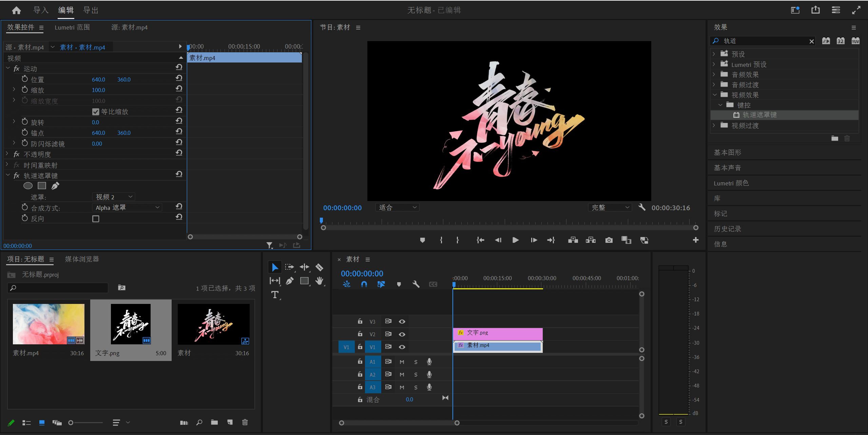Toggle full screen video output icon

[x=856, y=10]
